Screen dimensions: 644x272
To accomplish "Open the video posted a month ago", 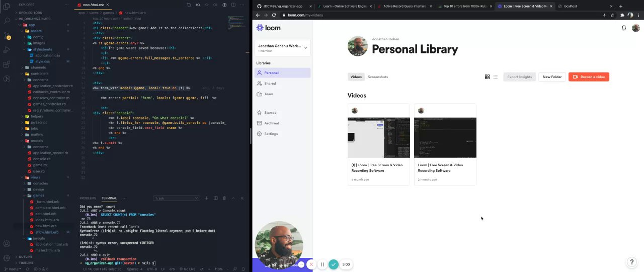I will coord(378,145).
